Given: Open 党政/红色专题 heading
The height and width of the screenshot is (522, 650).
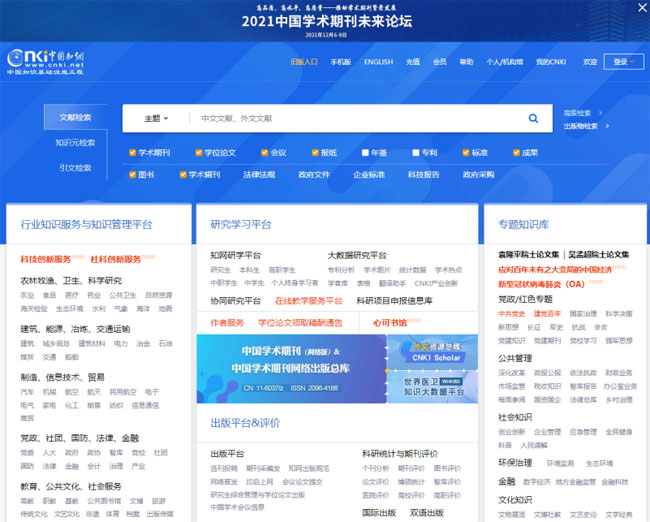Looking at the screenshot, I should click(525, 299).
